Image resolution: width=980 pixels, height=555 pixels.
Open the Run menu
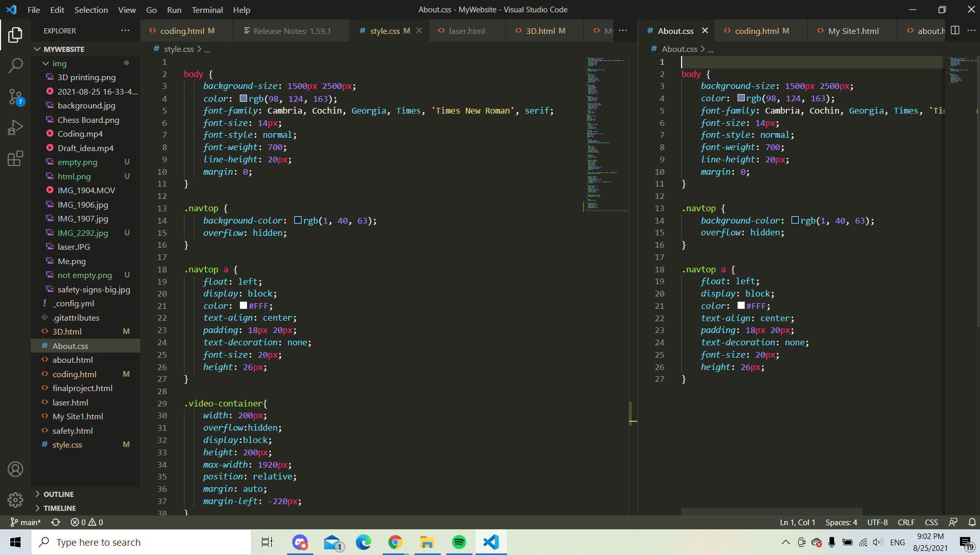coord(174,10)
